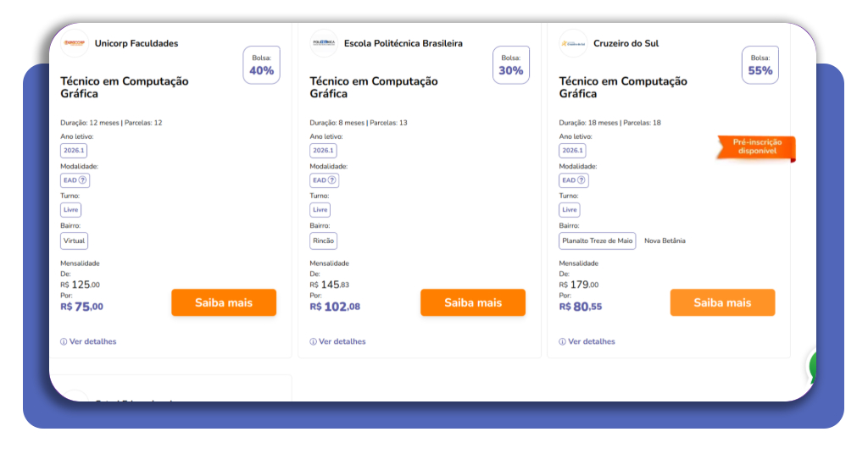Click the 55% Bolsa badge
Image resolution: width=868 pixels, height=454 pixels.
[760, 65]
